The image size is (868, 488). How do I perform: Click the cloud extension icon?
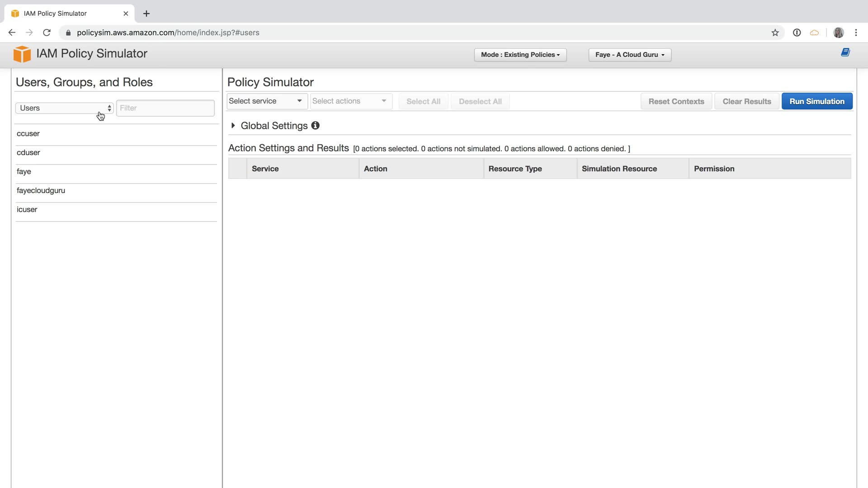[x=814, y=33]
